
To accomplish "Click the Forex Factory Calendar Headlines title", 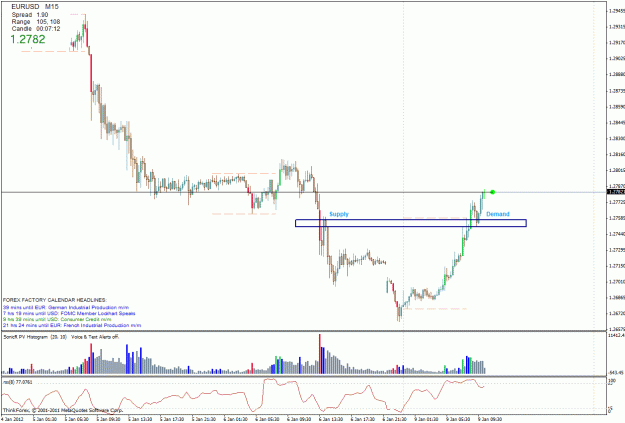I will click(55, 300).
